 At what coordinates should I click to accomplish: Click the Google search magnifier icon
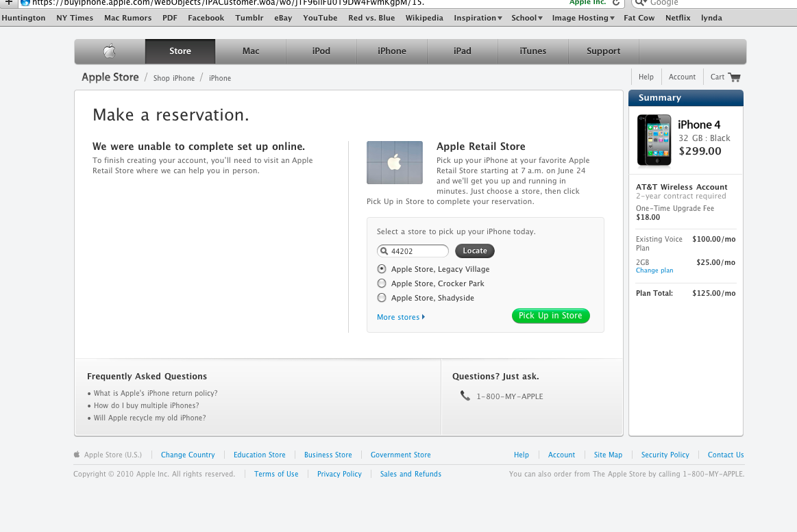(x=641, y=3)
